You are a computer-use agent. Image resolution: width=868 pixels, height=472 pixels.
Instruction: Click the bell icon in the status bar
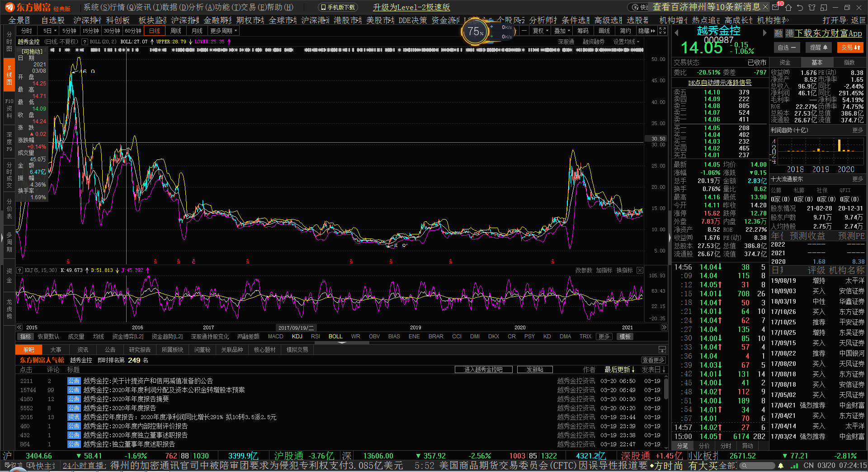point(781,465)
